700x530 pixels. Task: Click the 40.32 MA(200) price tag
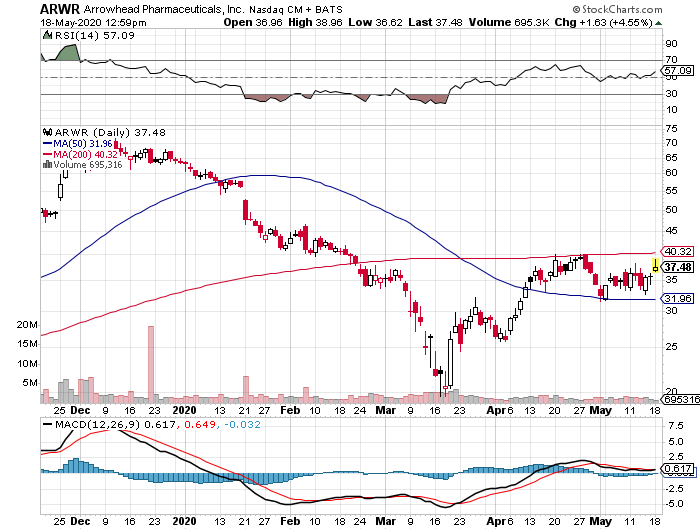coord(677,251)
